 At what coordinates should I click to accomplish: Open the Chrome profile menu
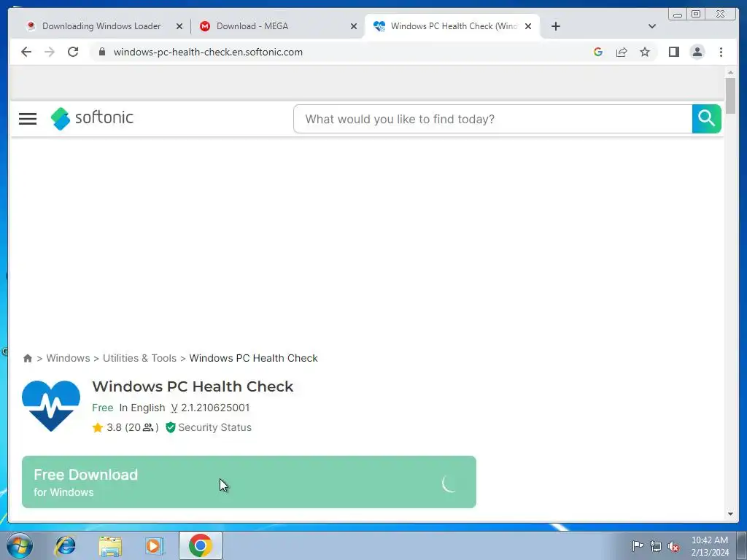[x=697, y=52]
